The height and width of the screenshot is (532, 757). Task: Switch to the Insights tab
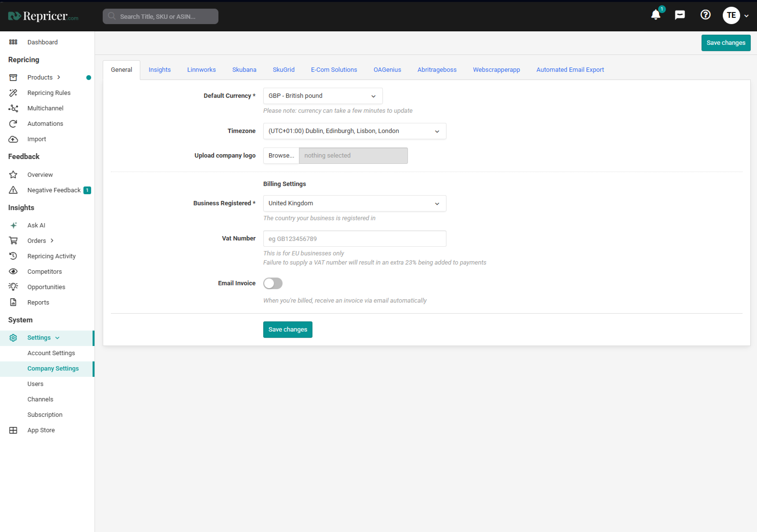(x=160, y=70)
